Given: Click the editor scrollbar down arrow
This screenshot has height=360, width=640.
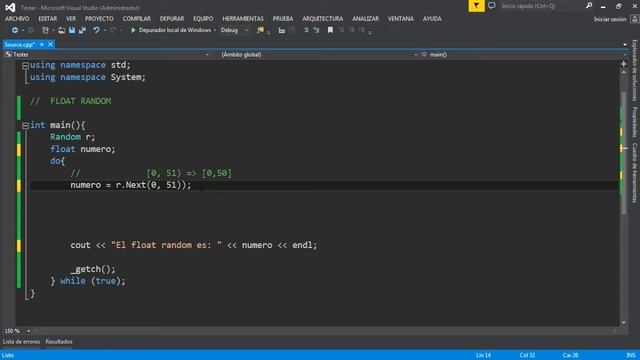Looking at the screenshot, I should pos(624,322).
